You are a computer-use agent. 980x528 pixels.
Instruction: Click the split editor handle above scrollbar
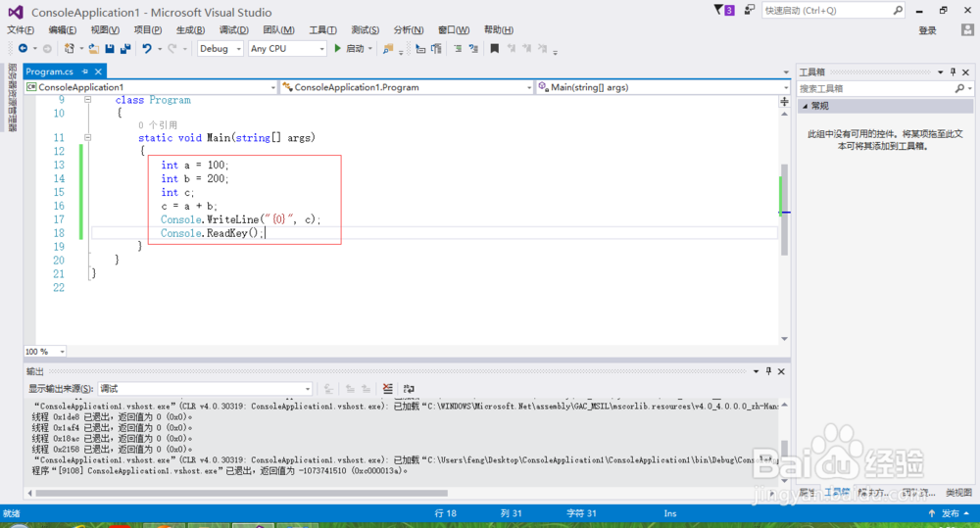784,101
